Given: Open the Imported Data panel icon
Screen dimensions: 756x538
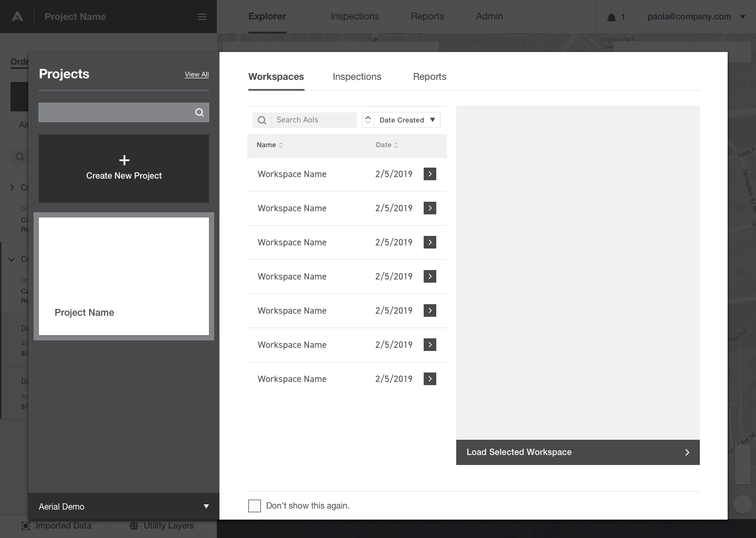Looking at the screenshot, I should (25, 525).
